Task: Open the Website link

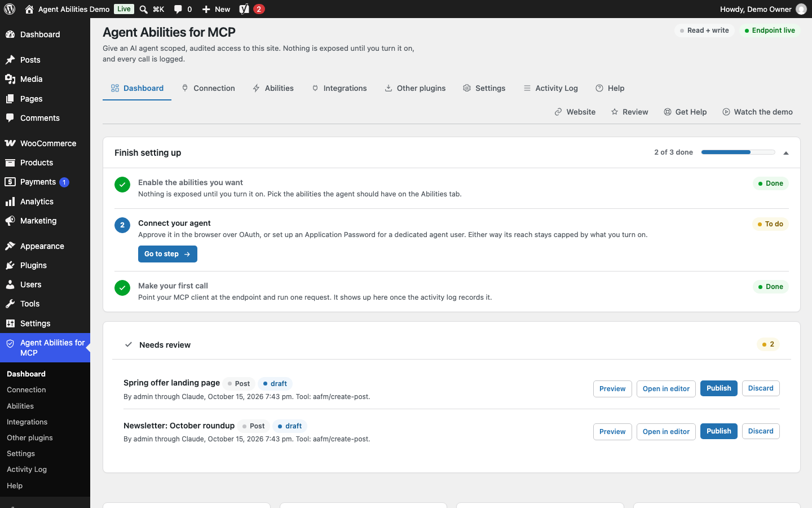Action: (575, 112)
